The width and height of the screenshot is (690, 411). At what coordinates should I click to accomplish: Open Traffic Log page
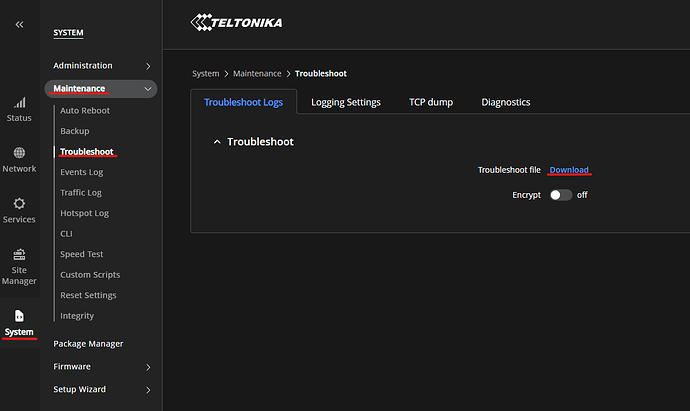pyautogui.click(x=81, y=193)
